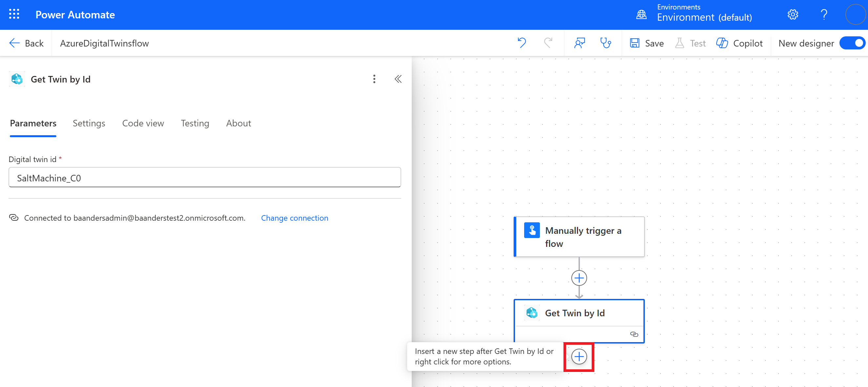
Task: Click the manual trigger flow icon
Action: (532, 231)
